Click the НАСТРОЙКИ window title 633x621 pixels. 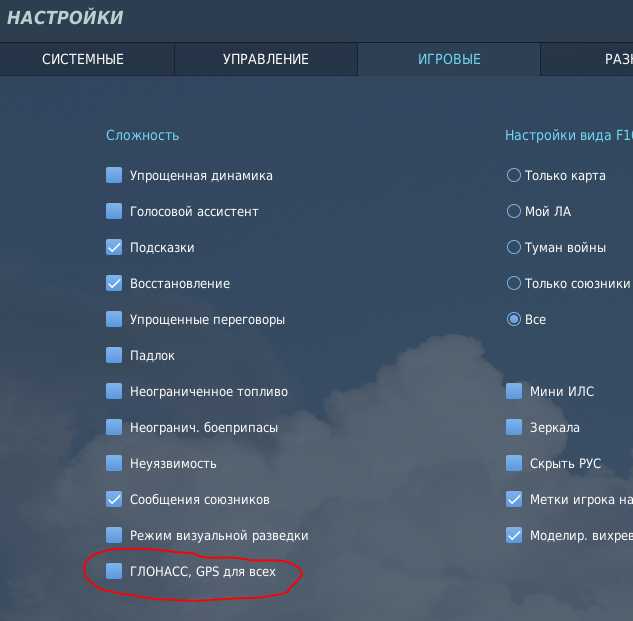tap(65, 18)
